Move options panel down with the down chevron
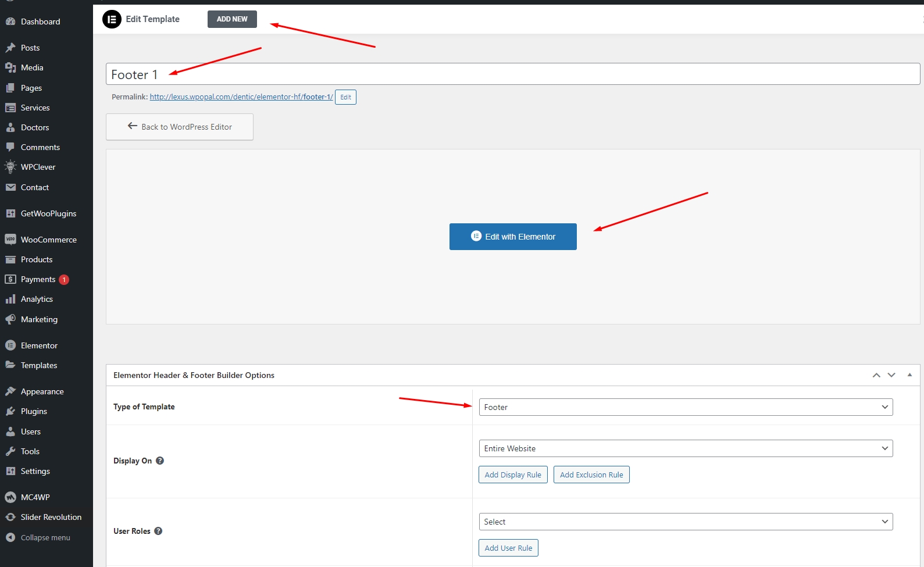This screenshot has height=567, width=924. pos(891,375)
